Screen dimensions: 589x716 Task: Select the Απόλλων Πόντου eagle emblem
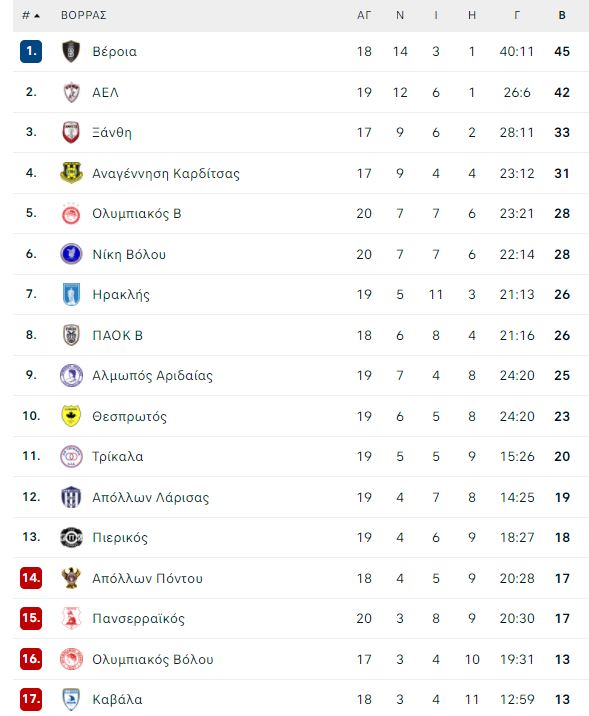[x=71, y=578]
